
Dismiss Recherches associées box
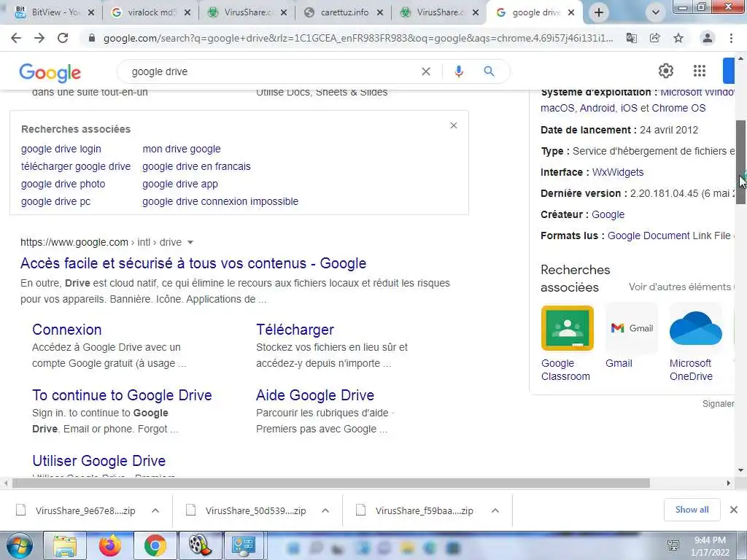pos(454,125)
